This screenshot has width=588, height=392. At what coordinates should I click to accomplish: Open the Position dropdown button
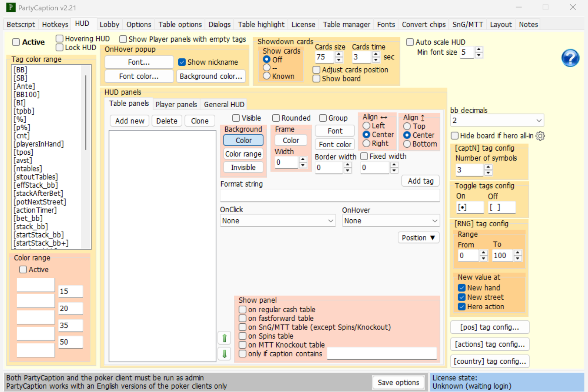click(x=418, y=238)
